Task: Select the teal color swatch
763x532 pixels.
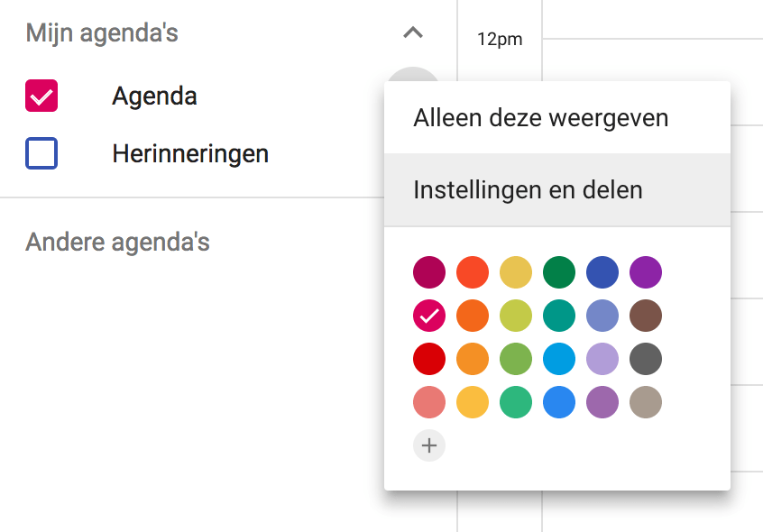Action: [558, 316]
